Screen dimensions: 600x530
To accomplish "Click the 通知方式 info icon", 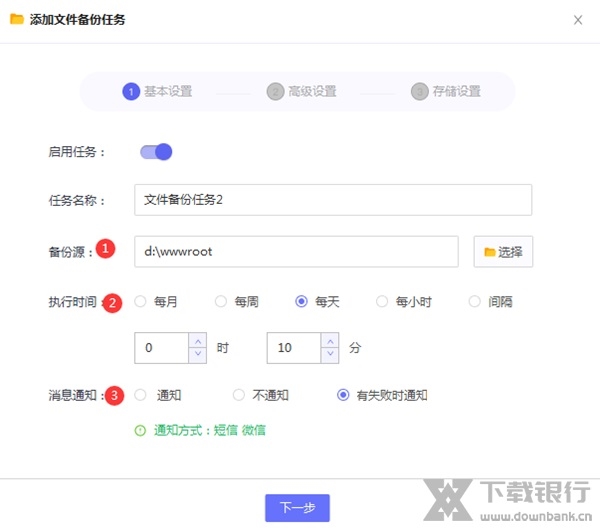I will point(140,431).
